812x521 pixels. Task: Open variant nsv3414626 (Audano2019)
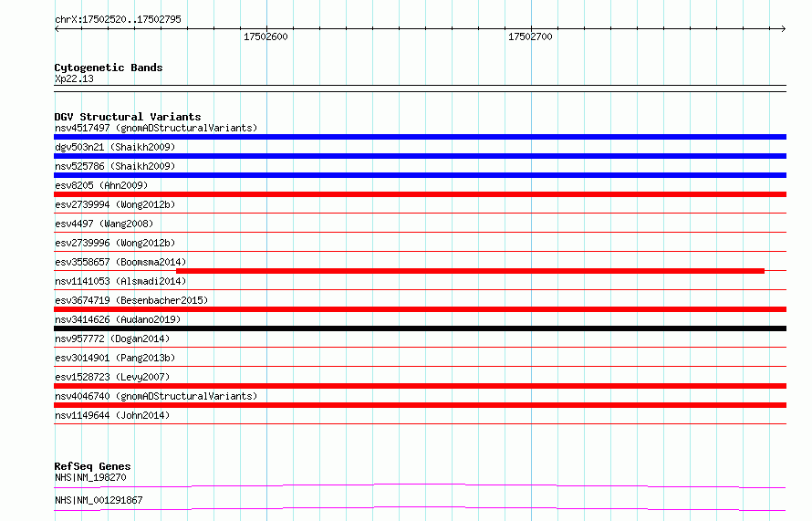pyautogui.click(x=118, y=319)
